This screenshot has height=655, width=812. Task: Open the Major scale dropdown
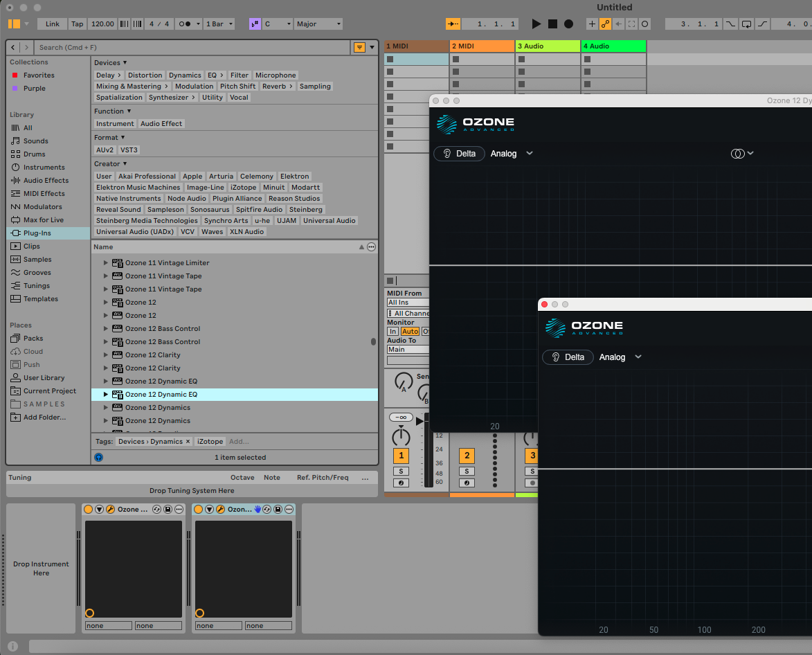(318, 24)
